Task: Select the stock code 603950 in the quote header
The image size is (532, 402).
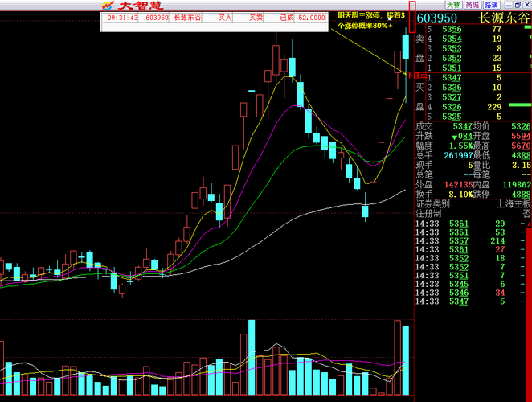Action: (437, 18)
